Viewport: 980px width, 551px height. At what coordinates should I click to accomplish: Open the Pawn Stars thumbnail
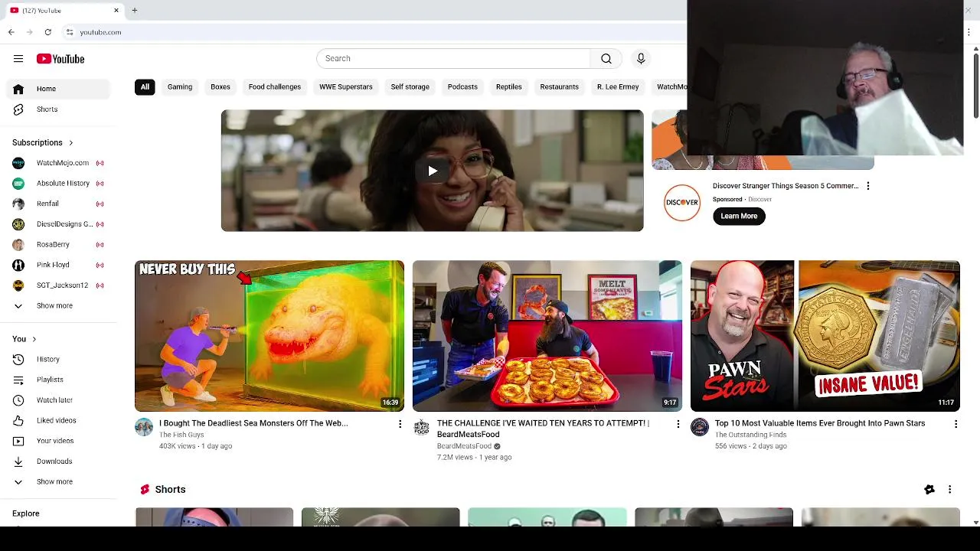[x=825, y=336]
